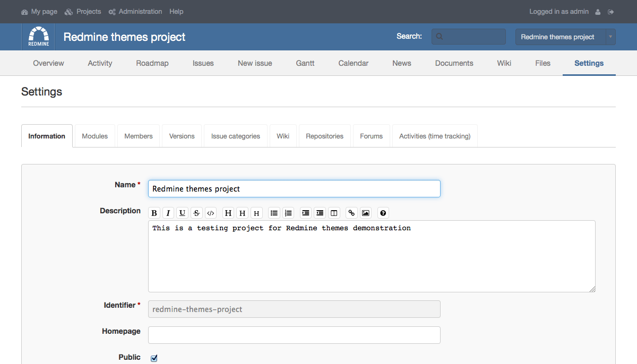
Task: Click the header search input field
Action: coord(469,37)
